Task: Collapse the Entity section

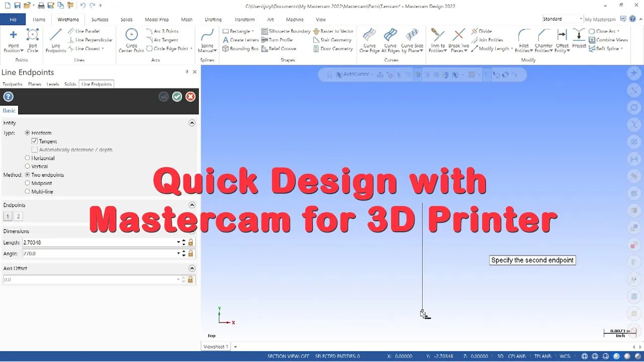Action: (x=192, y=123)
